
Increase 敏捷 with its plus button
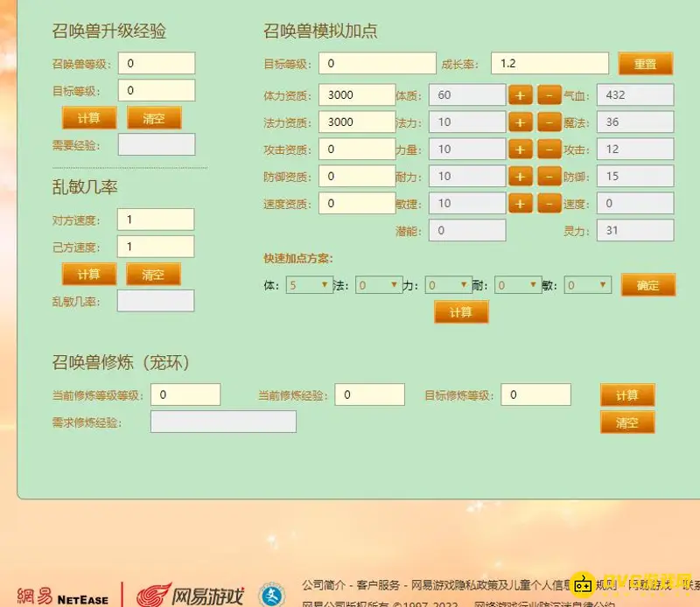520,204
